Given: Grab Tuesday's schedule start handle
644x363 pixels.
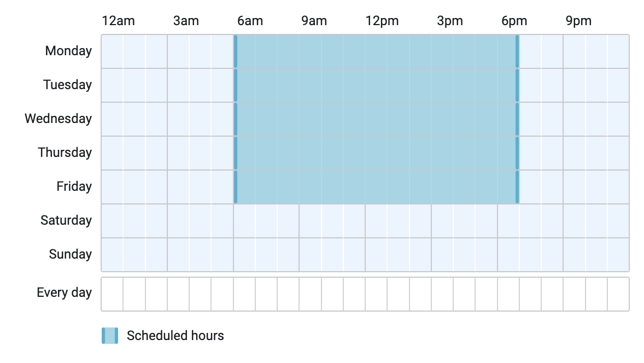Looking at the screenshot, I should point(235,85).
